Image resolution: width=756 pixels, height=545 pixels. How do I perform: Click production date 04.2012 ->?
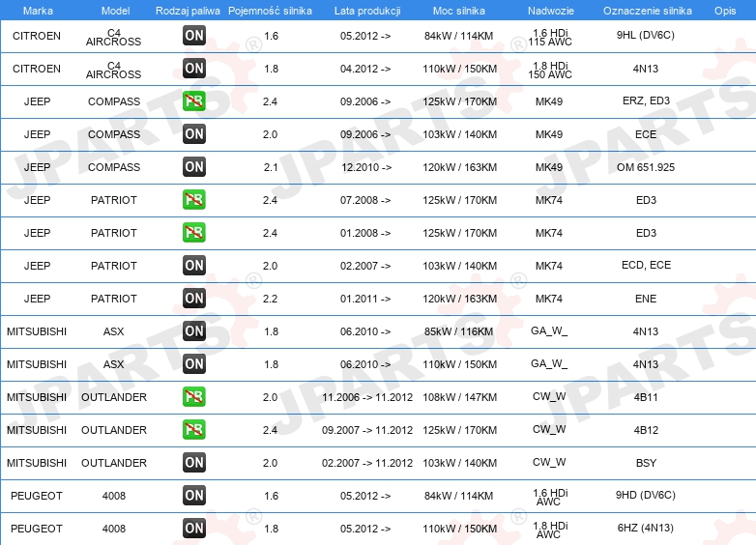(x=365, y=69)
